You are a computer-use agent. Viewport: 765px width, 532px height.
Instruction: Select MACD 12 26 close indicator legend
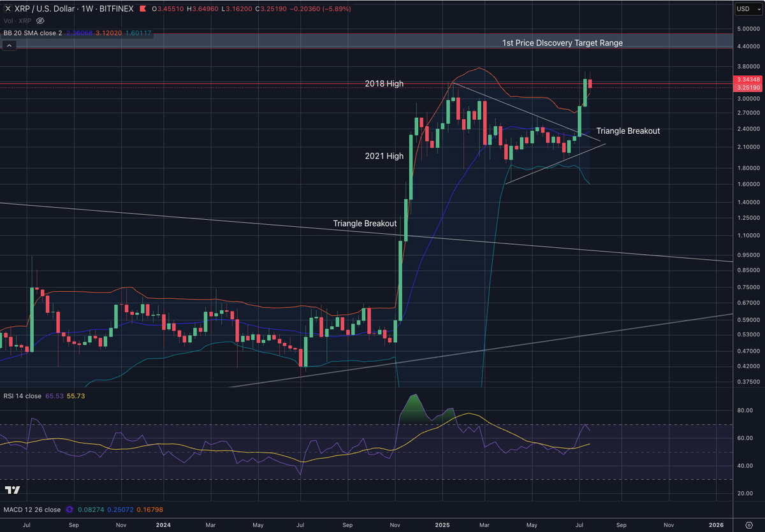(x=33, y=509)
